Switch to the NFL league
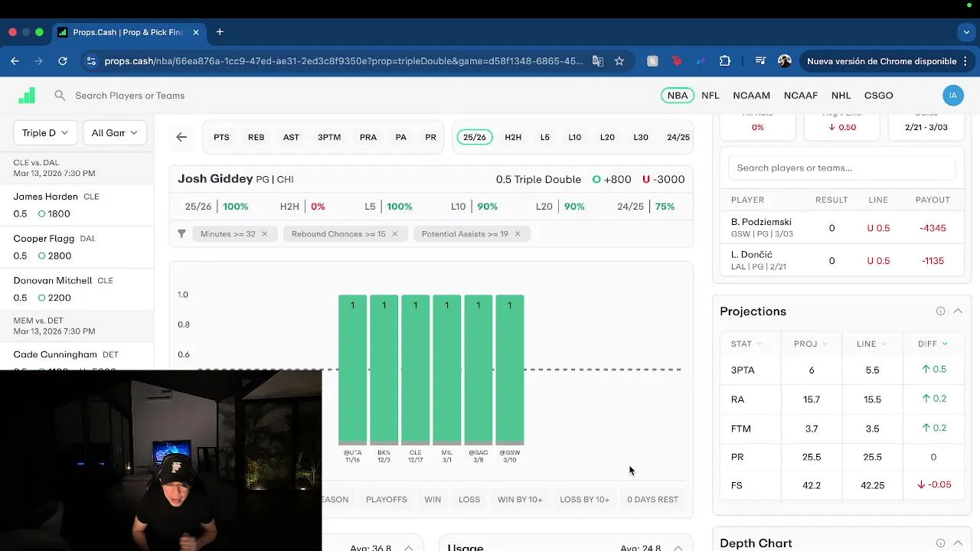The image size is (980, 551). 710,96
